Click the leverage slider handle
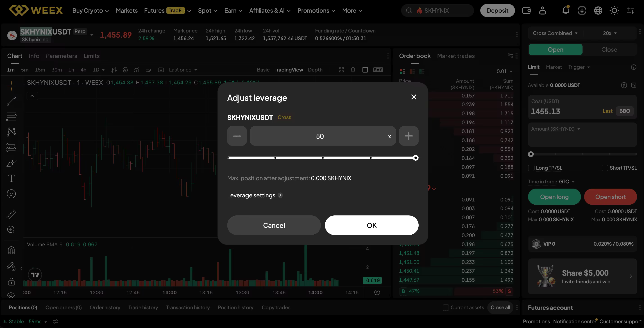644x328 pixels. click(415, 158)
